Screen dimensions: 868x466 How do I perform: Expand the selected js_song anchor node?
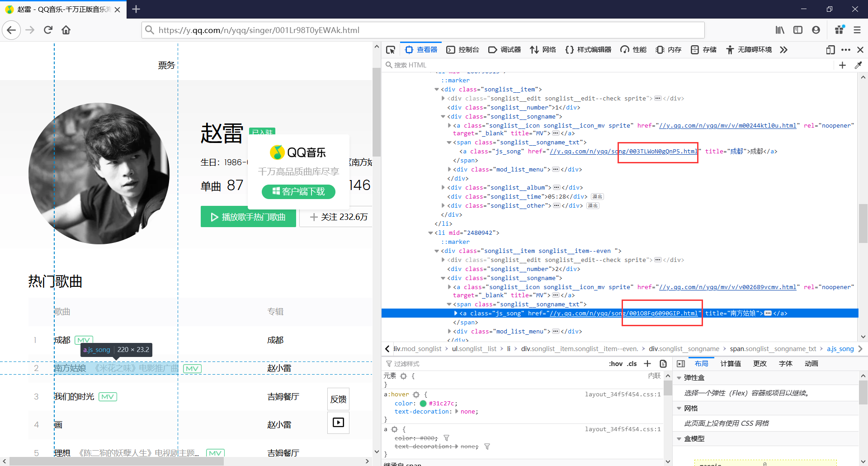[x=456, y=314]
